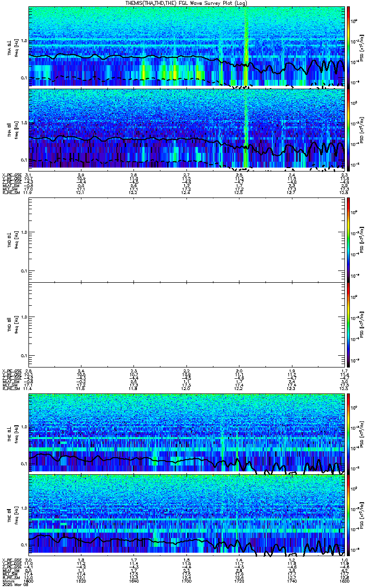Click the THD B-parallel freq [Hz] axis label
This screenshot has height=588, width=368.
click(17, 324)
